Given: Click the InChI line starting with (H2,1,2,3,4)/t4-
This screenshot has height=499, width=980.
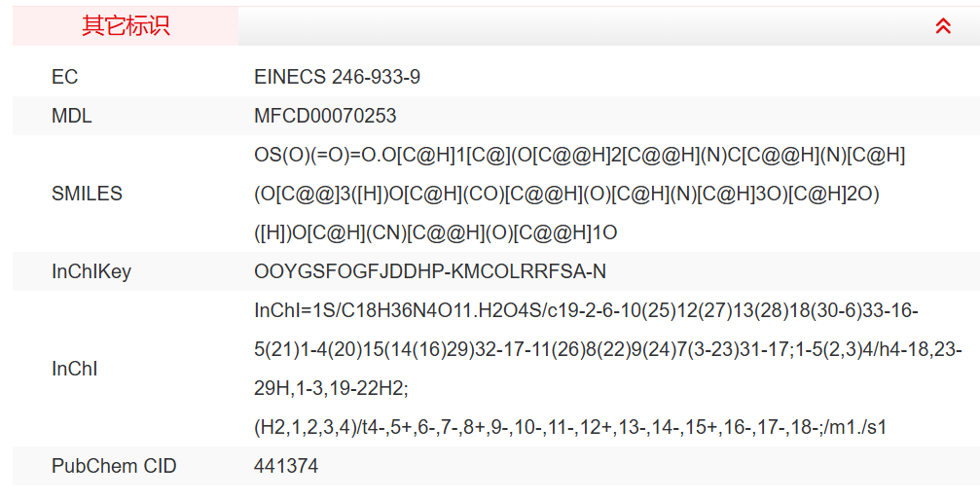Looking at the screenshot, I should pos(570,427).
